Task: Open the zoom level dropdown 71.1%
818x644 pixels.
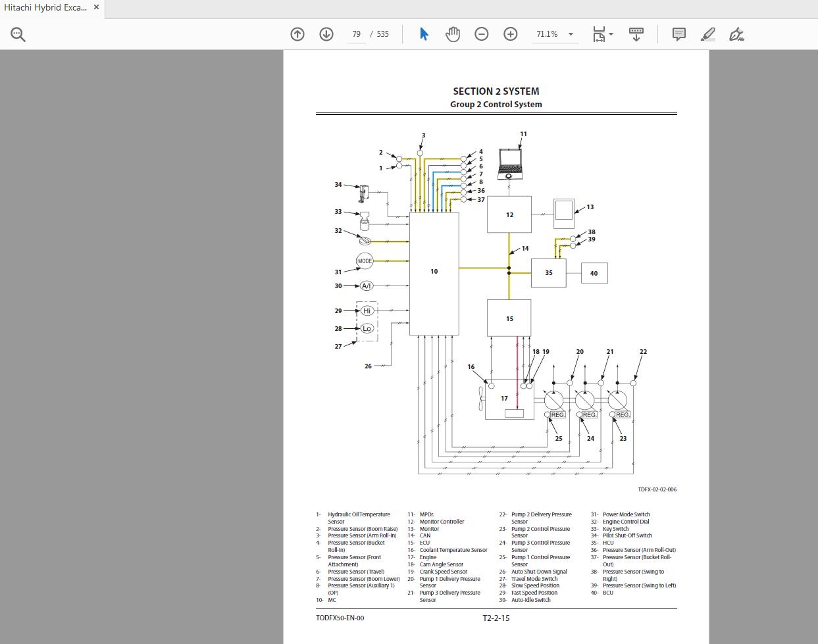Action: click(555, 34)
